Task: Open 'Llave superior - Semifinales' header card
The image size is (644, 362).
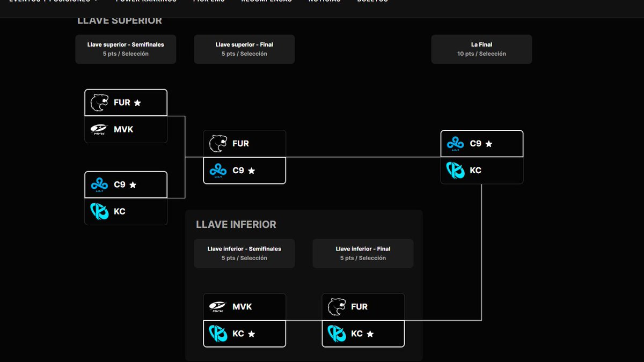Action: tap(126, 49)
